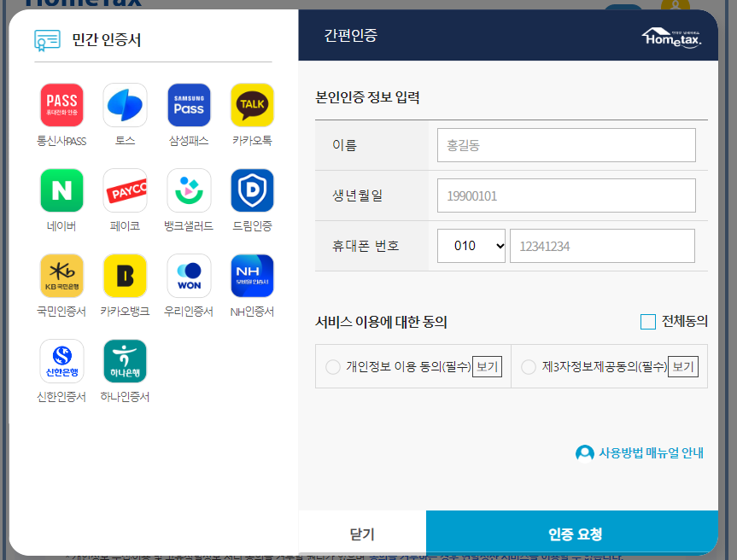View the 제3자정보제공동의 terms (보기)
Screen dimensions: 737x560
click(683, 367)
